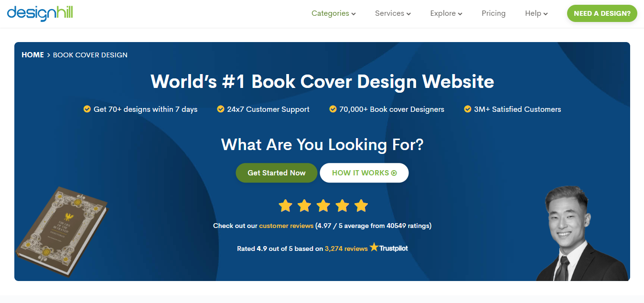This screenshot has width=644, height=303.
Task: Open the customer reviews link
Action: (286, 225)
